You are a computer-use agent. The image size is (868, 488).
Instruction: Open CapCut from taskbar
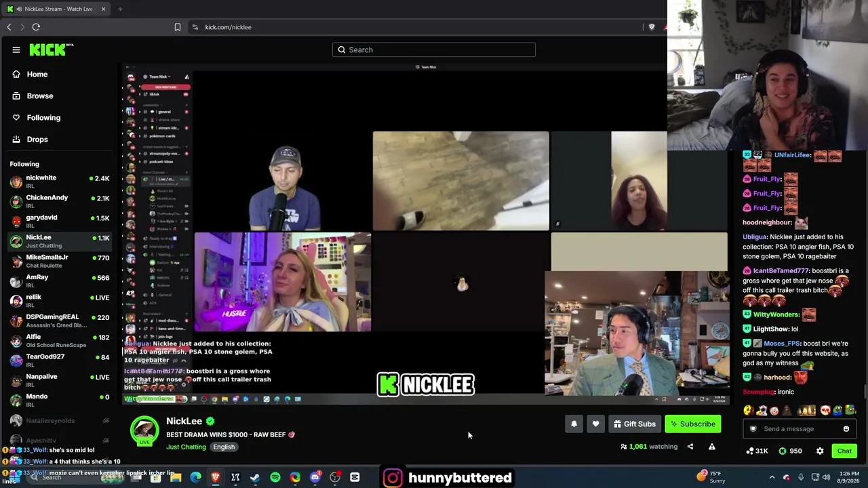(355, 478)
